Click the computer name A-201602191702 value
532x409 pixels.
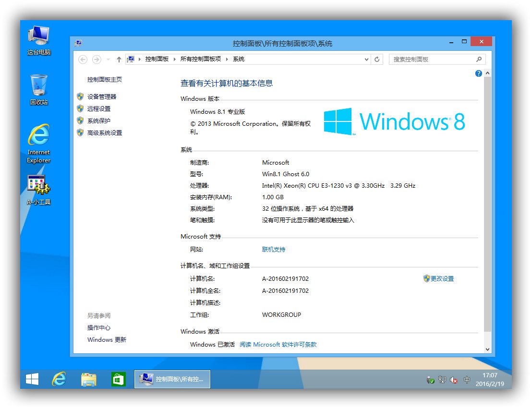coord(285,279)
